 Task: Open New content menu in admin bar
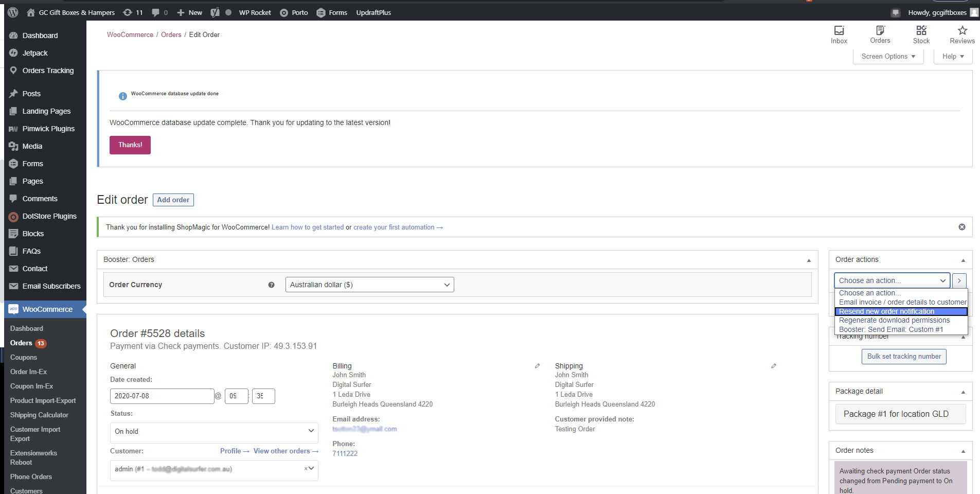tap(189, 12)
